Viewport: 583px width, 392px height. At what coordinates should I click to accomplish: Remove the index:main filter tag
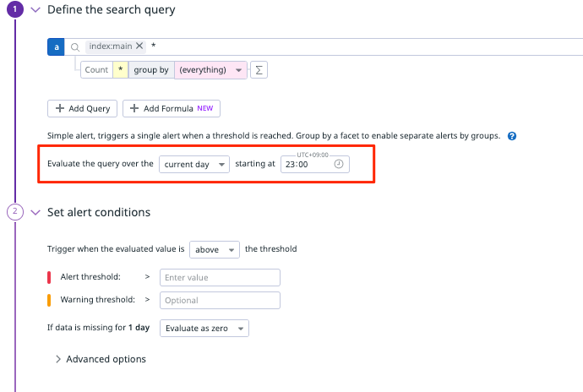[x=139, y=46]
